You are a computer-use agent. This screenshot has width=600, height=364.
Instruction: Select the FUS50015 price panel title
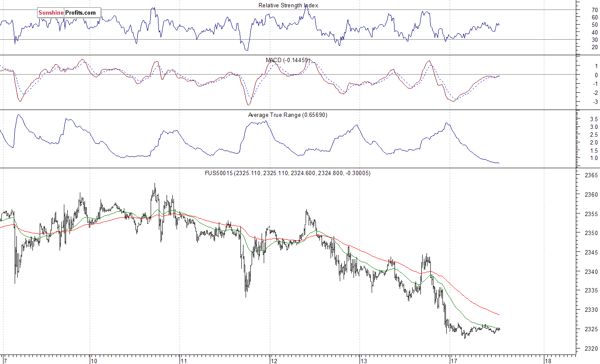coord(287,173)
